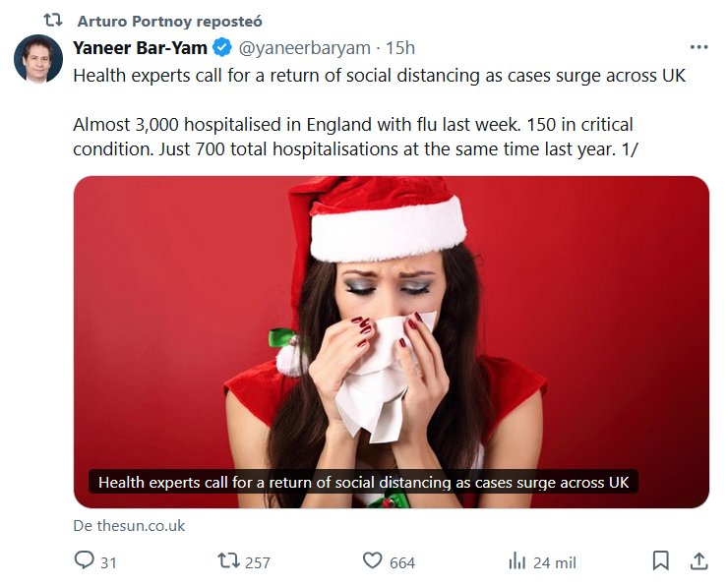Open the Yaneer Bar-Yam display name link
This screenshot has height=586, width=728.
pyautogui.click(x=141, y=47)
